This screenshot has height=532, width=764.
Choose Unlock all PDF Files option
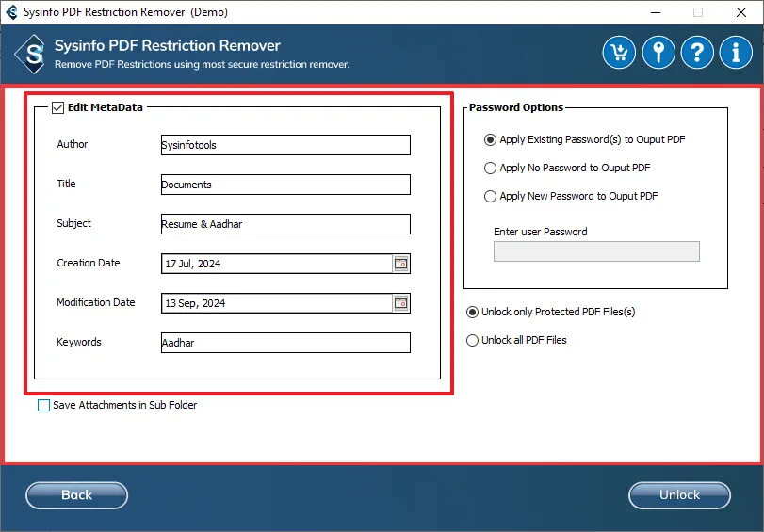pyautogui.click(x=472, y=340)
